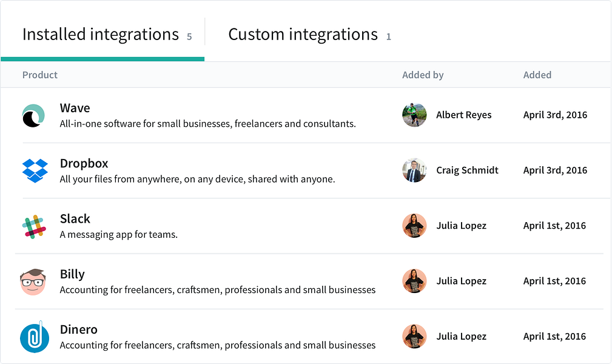Click the installed integrations count 5
Viewport: 612px width, 364px height.
click(189, 37)
